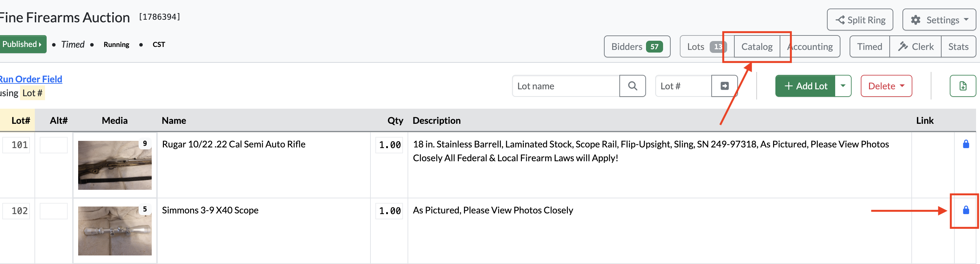Click the green export file icon
The width and height of the screenshot is (980, 264).
963,86
